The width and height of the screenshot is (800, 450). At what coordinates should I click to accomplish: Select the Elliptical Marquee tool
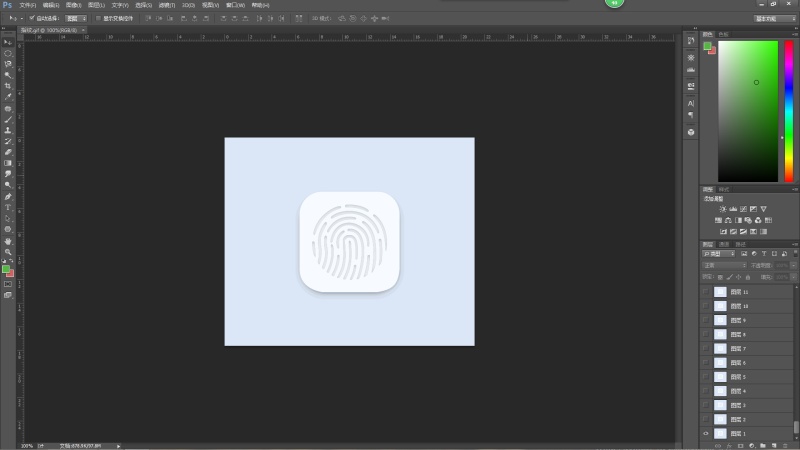click(8, 54)
